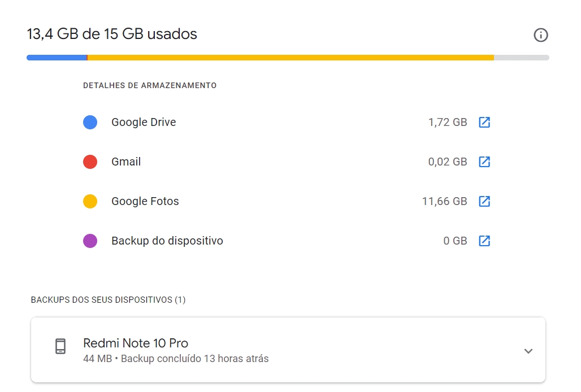Click the yellow Google Fotos color dot
581x392 pixels.
90,201
